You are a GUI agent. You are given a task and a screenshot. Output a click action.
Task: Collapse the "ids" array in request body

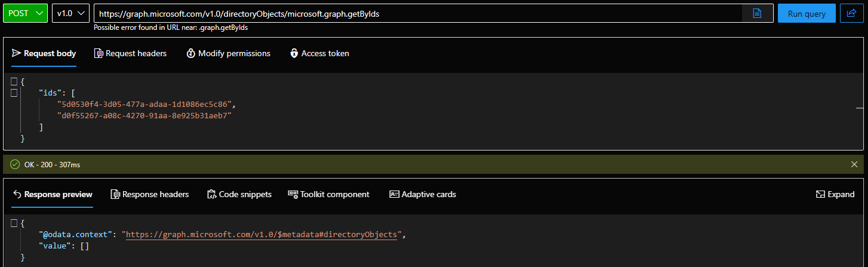[x=14, y=93]
